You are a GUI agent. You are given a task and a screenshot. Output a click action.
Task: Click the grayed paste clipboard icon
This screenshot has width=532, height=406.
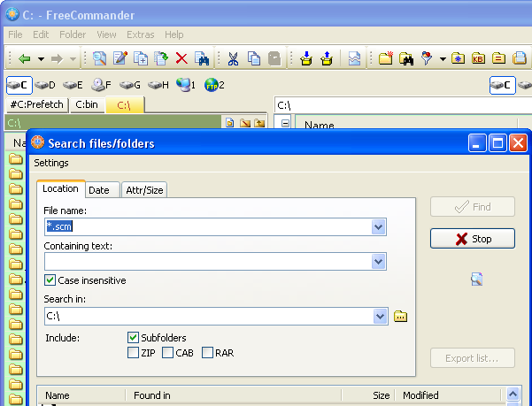pyautogui.click(x=274, y=58)
